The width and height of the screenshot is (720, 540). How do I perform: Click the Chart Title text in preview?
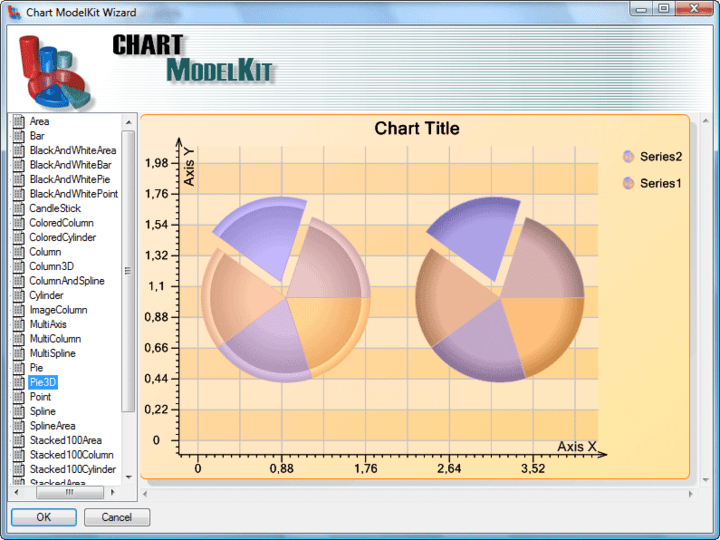coord(417,129)
